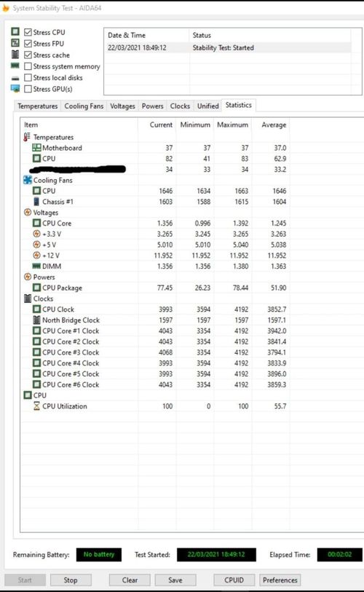Click the Test Started timestamp display
This screenshot has height=592, width=364.
pyautogui.click(x=216, y=554)
